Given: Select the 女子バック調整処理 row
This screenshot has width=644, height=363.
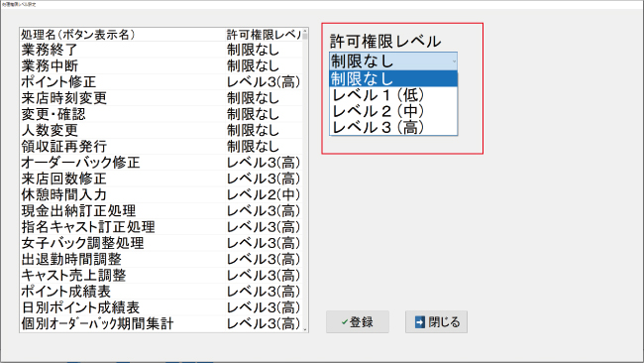Looking at the screenshot, I should [161, 243].
